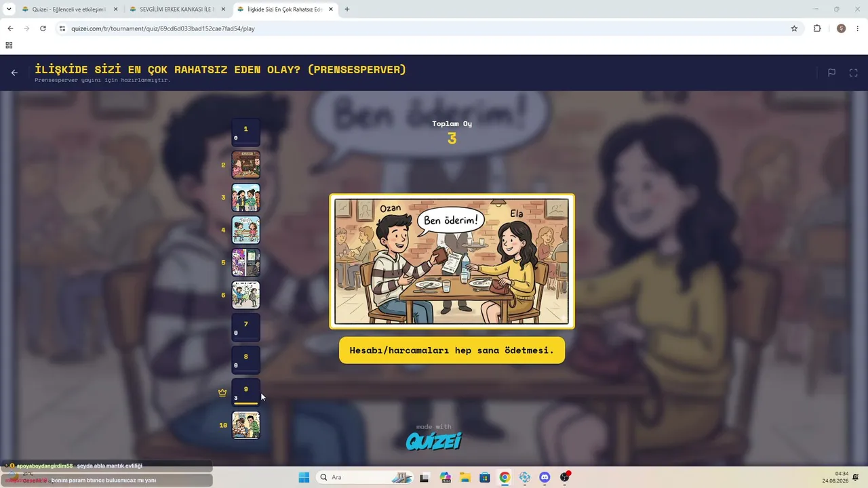
Task: Select the crowned ranking card number 9
Action: point(246,393)
